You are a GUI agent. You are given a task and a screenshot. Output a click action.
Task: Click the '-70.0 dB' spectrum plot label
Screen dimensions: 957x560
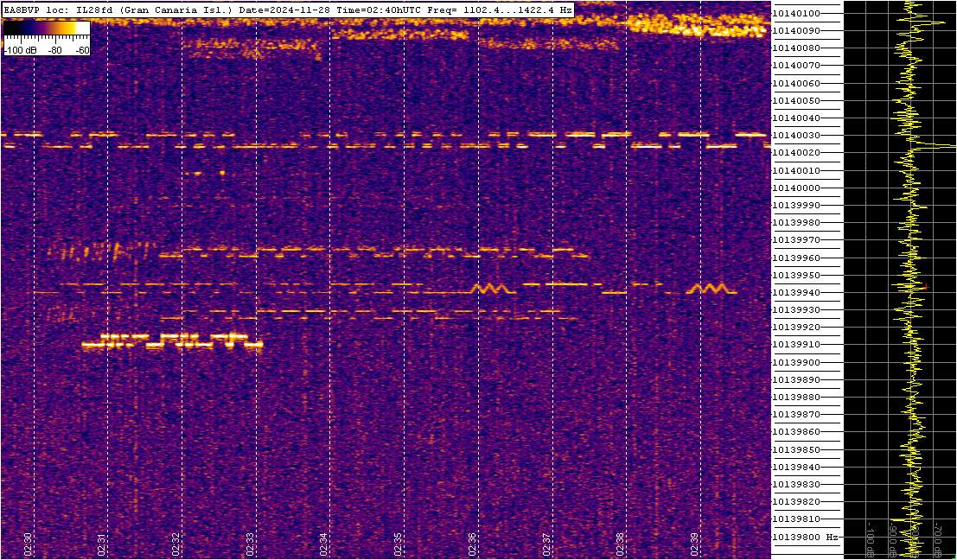click(x=940, y=540)
